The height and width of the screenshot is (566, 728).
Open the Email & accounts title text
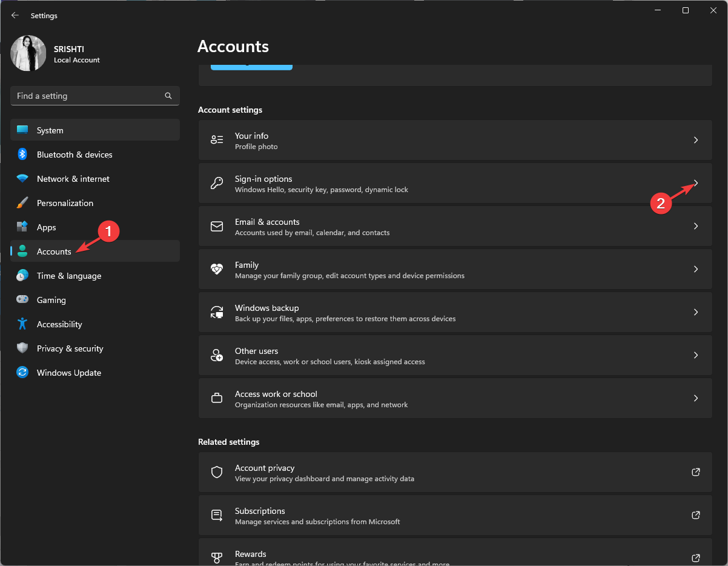(x=267, y=222)
